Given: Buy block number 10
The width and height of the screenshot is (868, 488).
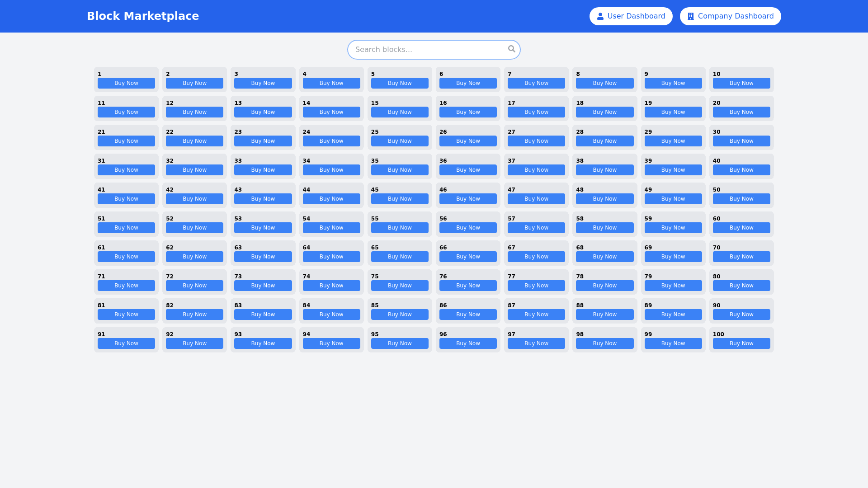Looking at the screenshot, I should click(741, 83).
